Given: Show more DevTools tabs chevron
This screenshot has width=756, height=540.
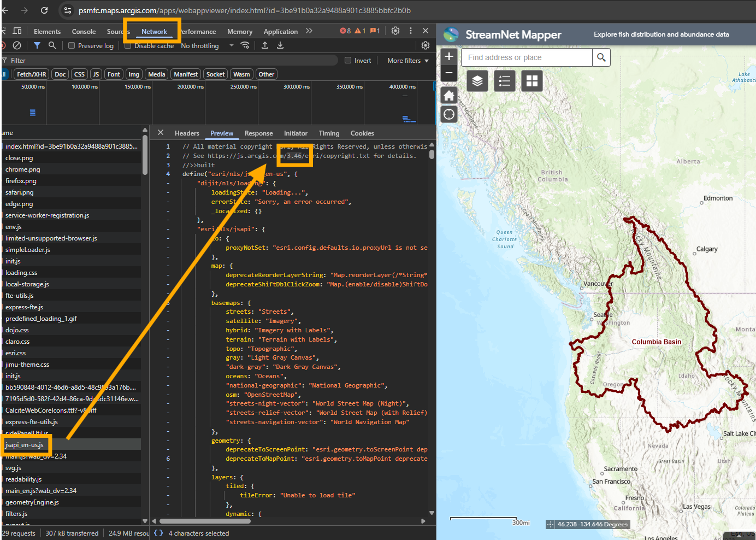Looking at the screenshot, I should pos(309,31).
